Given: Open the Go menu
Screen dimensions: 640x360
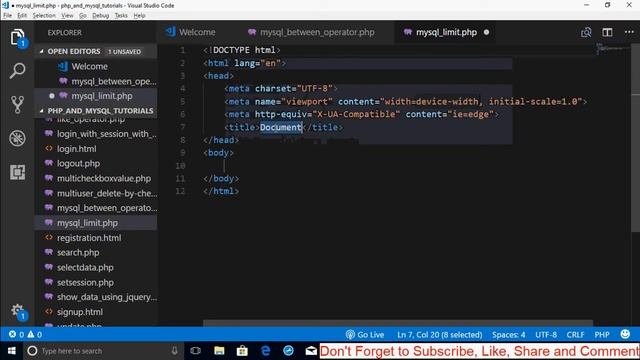Looking at the screenshot, I should click(83, 16).
